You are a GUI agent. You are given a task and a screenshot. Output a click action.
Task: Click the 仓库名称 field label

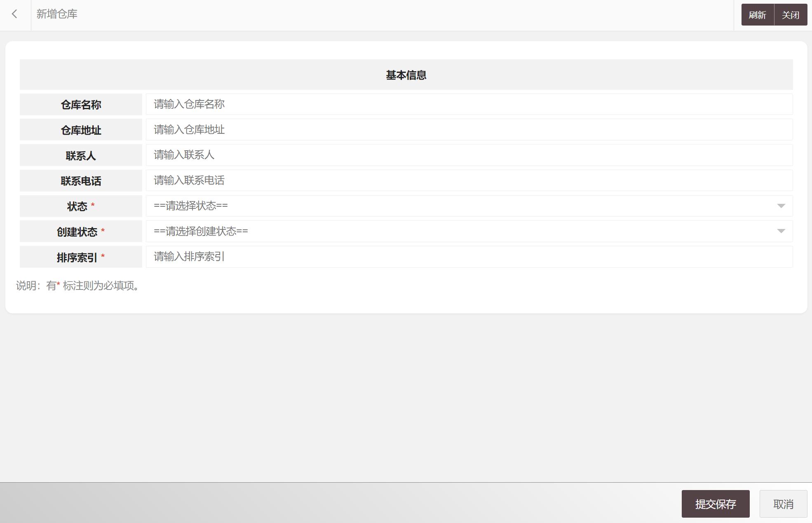click(x=80, y=104)
